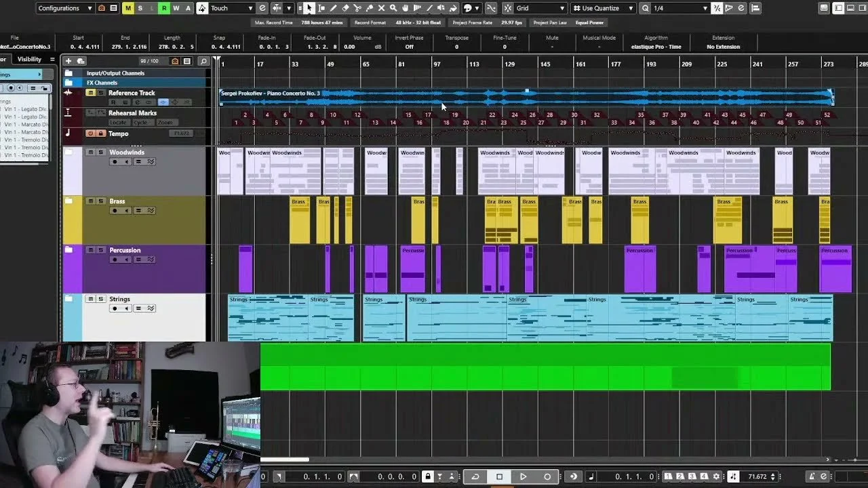
Task: Record-enable the Reference Track
Action: coord(113,102)
